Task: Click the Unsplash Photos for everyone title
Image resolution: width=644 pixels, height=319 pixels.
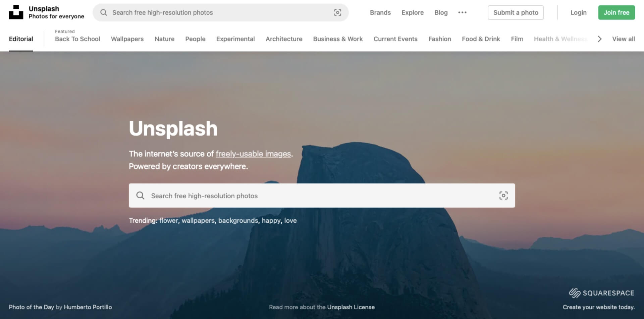Action: (56, 12)
